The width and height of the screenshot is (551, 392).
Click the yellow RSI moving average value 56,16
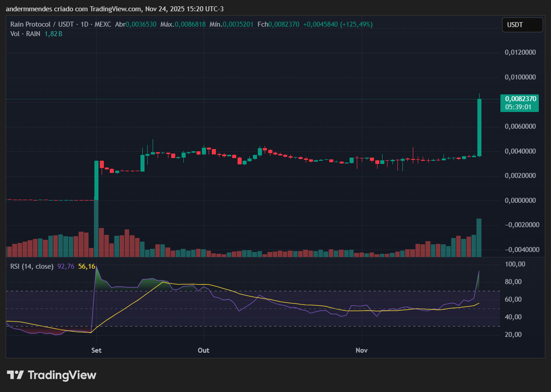pos(87,266)
